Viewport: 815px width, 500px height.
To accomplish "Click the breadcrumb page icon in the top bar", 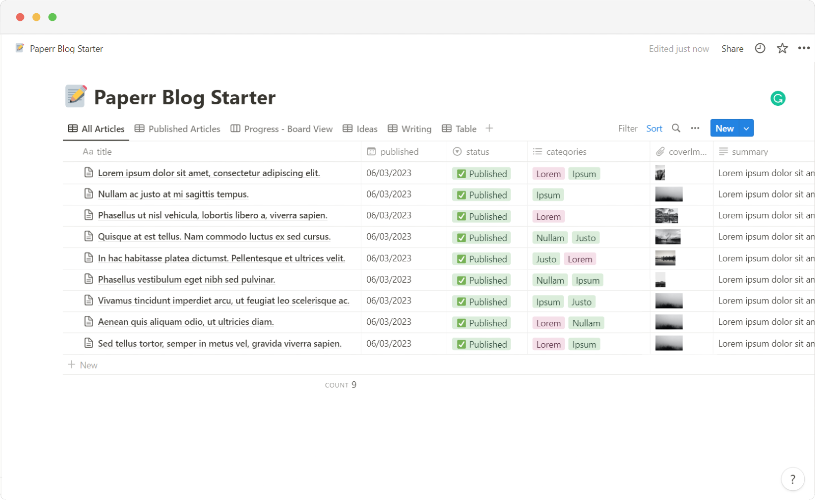I will tap(20, 48).
